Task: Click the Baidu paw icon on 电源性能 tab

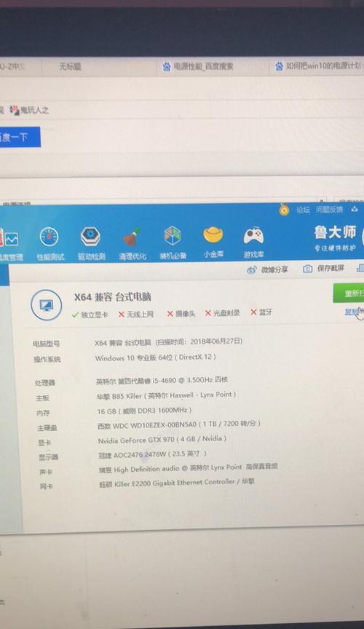Action: pos(167,66)
